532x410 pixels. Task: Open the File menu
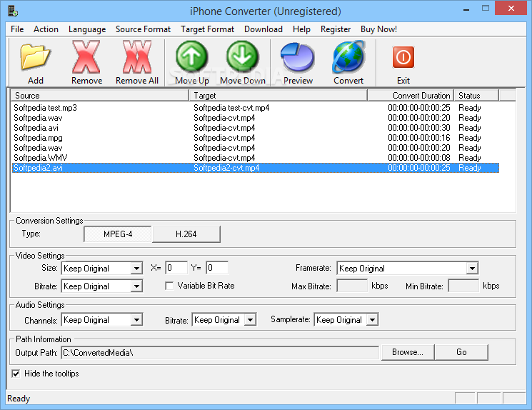click(17, 29)
